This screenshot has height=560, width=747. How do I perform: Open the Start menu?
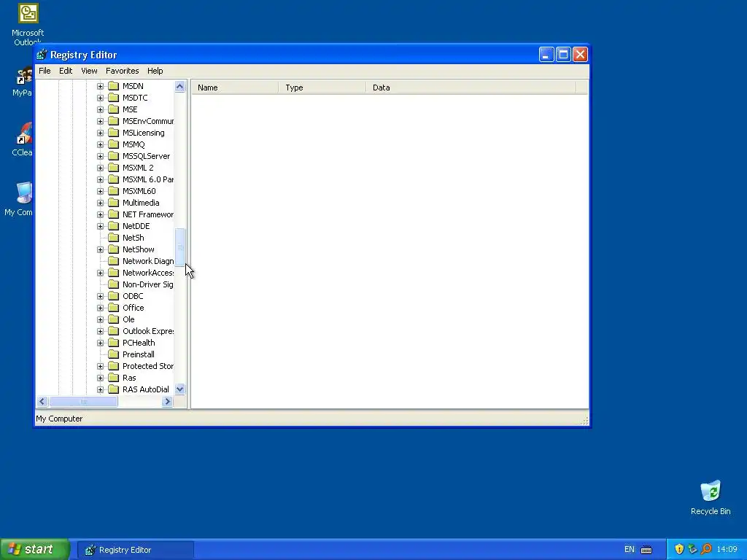click(35, 549)
